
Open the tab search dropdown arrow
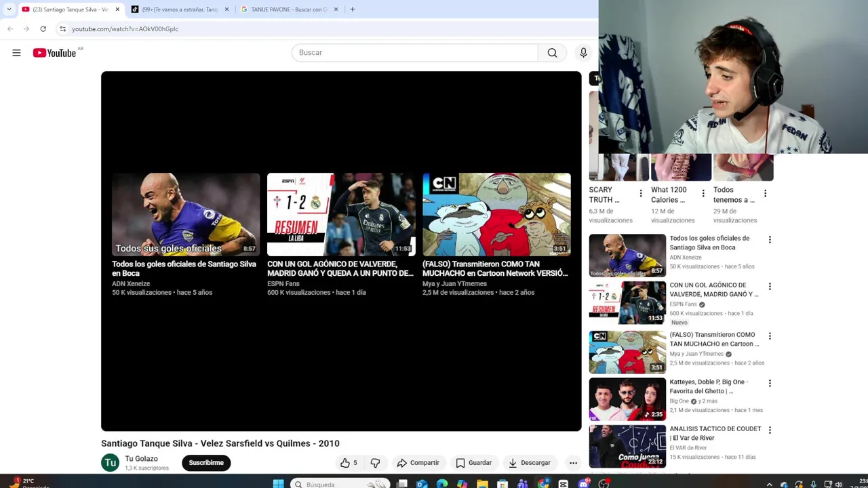tap(9, 9)
